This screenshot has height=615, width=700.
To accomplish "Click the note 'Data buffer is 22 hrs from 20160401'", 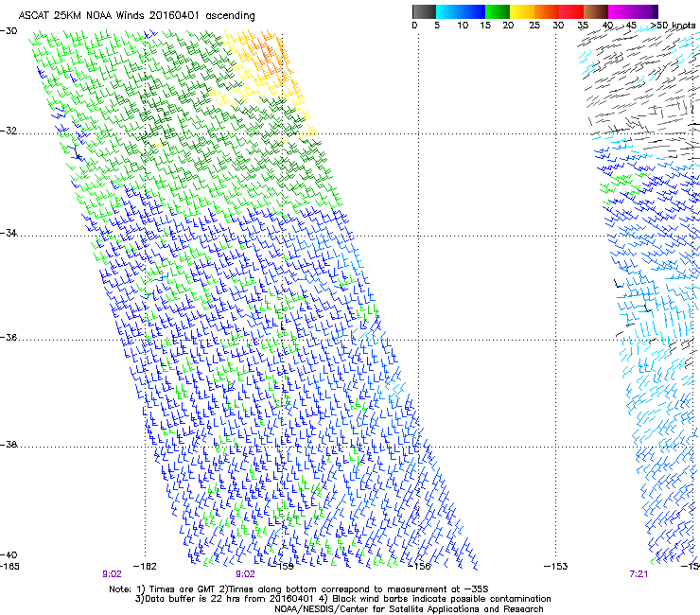I will (x=227, y=599).
